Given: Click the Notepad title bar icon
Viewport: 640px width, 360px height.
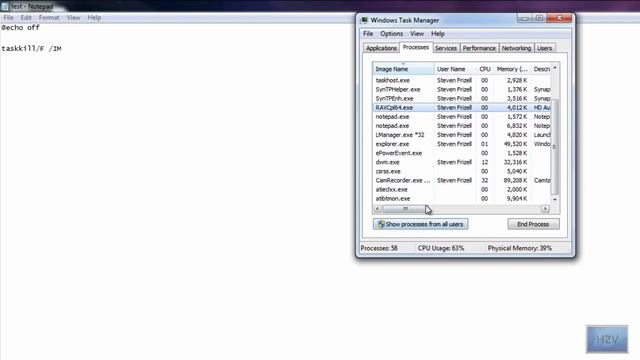Looking at the screenshot, I should click(x=5, y=7).
